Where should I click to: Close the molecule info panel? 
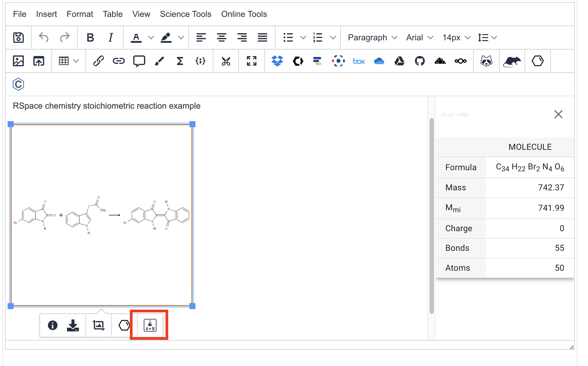click(x=558, y=114)
